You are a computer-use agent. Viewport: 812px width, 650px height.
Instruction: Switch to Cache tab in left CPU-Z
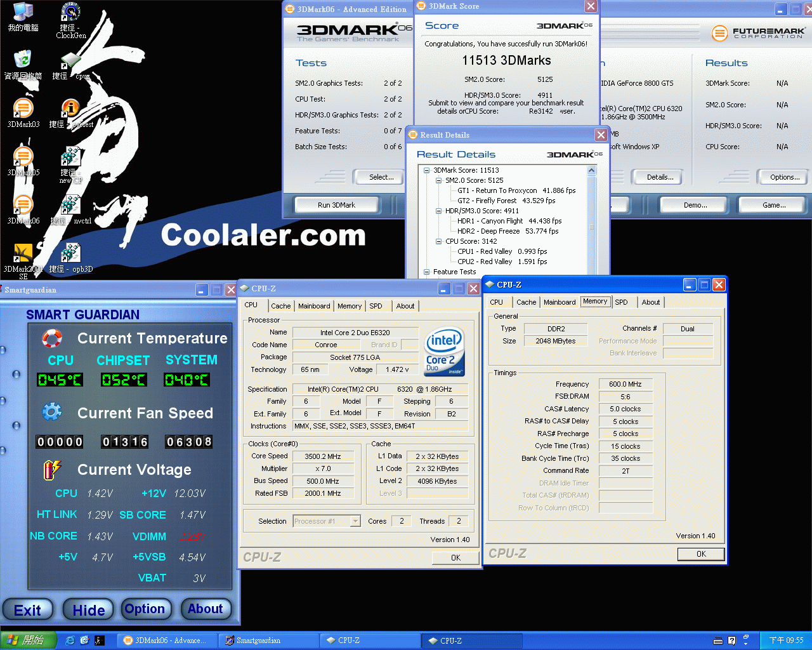(x=281, y=306)
